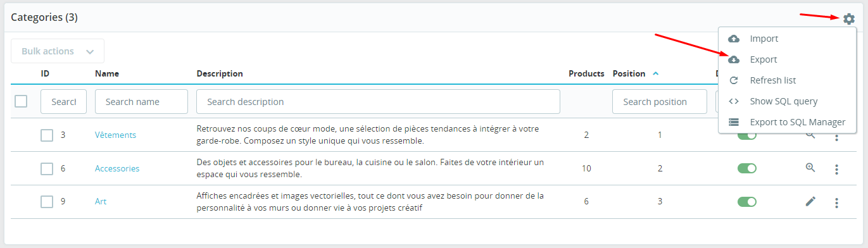Click the view magnifier icon for Accessories
Image resolution: width=868 pixels, height=248 pixels.
[x=810, y=168]
